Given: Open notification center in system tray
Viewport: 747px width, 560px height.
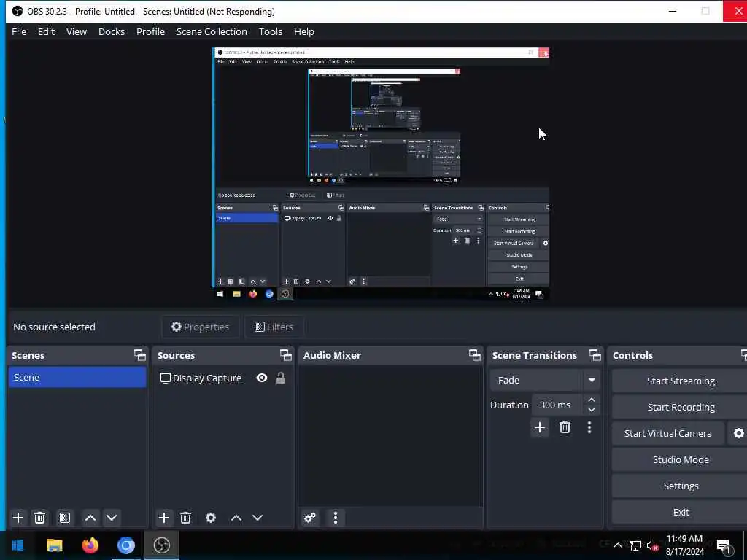Looking at the screenshot, I should point(724,545).
